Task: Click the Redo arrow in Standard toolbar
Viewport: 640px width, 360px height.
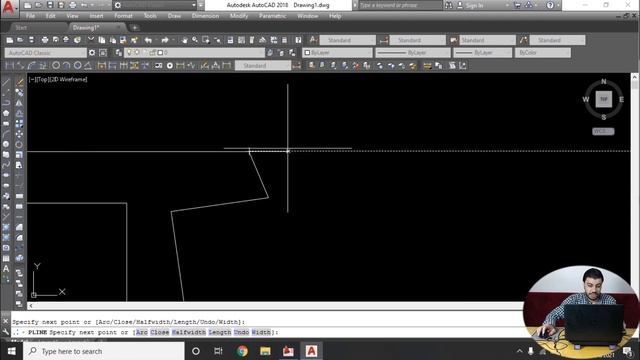Action: point(165,40)
